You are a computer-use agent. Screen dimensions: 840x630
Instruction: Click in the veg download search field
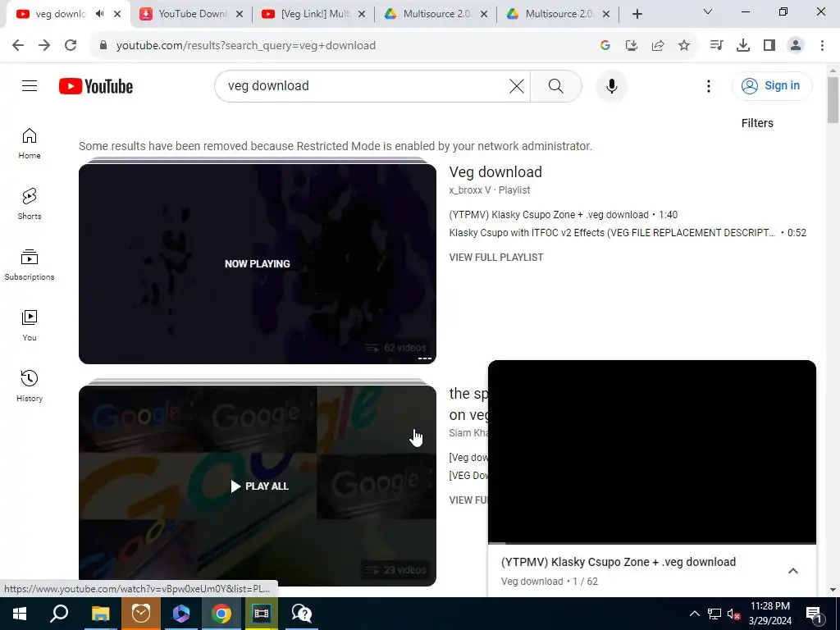click(x=364, y=85)
